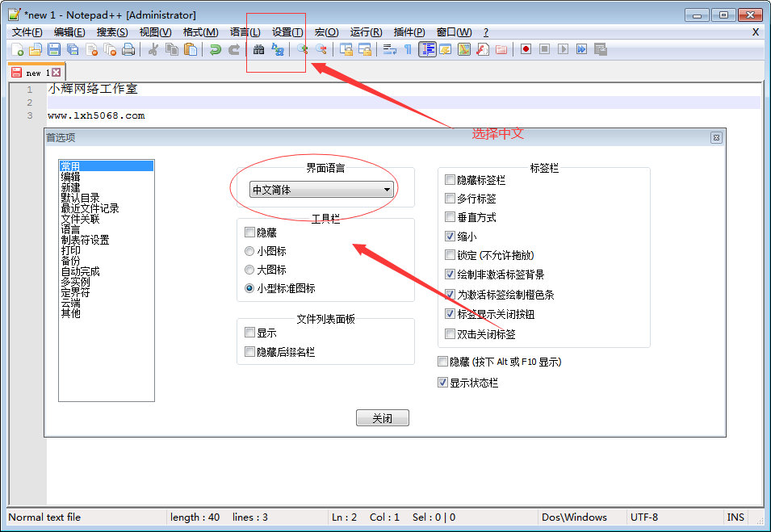Click the Copy toolbar icon
Screen dimensions: 771x532
click(172, 49)
